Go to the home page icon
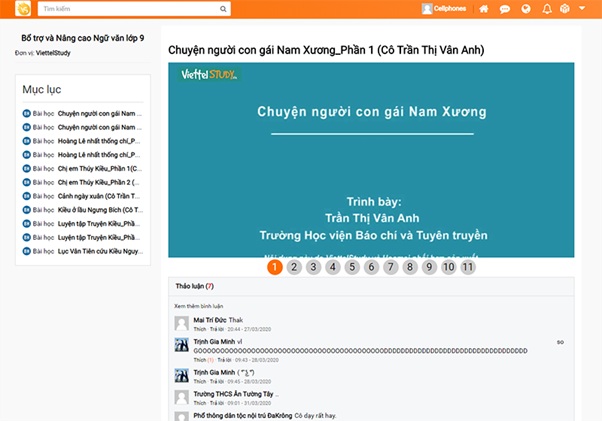The width and height of the screenshot is (602, 421). point(484,9)
